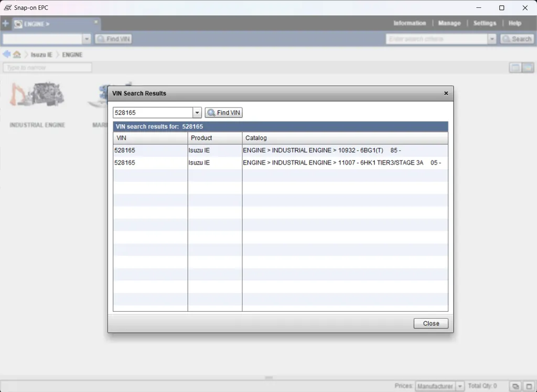The image size is (537, 392).
Task: Click VIN 528165 in the 6HK1 row
Action: coord(125,162)
